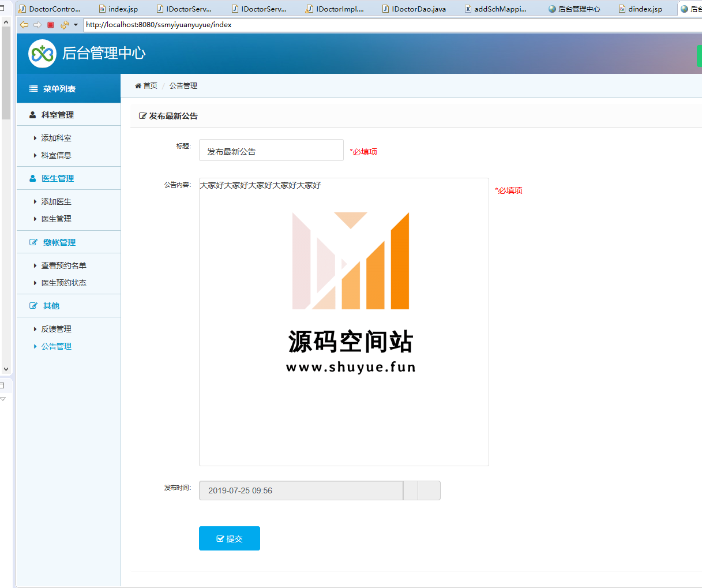This screenshot has width=702, height=588.
Task: Open the 添加科室 menu item
Action: (x=56, y=138)
